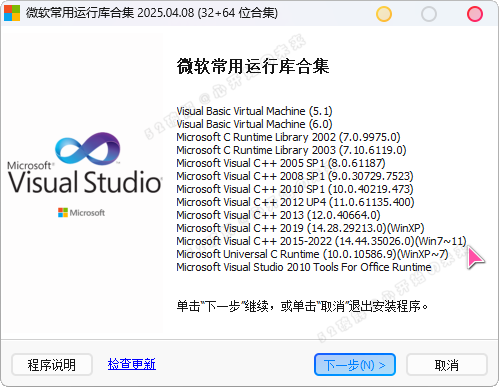Click the Visual Studio infinity logo

coord(88,149)
